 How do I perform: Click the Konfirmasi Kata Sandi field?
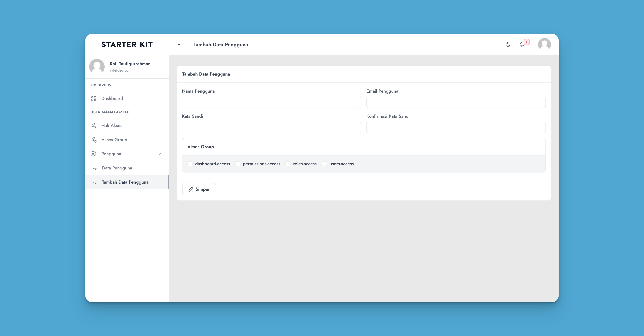click(456, 127)
